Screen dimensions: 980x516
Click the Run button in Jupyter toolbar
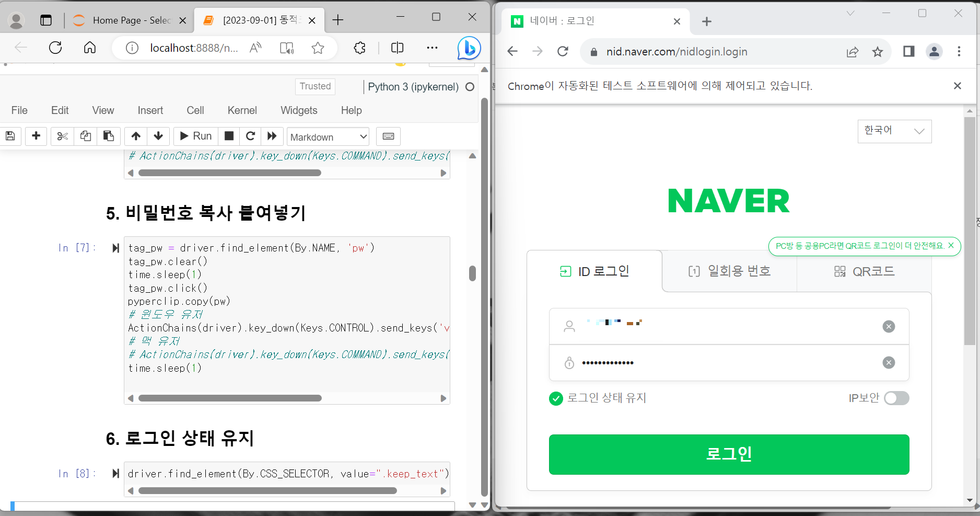pyautogui.click(x=195, y=136)
